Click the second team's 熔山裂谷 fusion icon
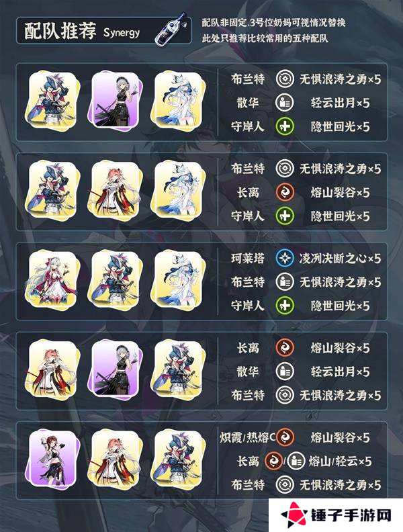Screen dimensions: 403x532 pyautogui.click(x=285, y=192)
